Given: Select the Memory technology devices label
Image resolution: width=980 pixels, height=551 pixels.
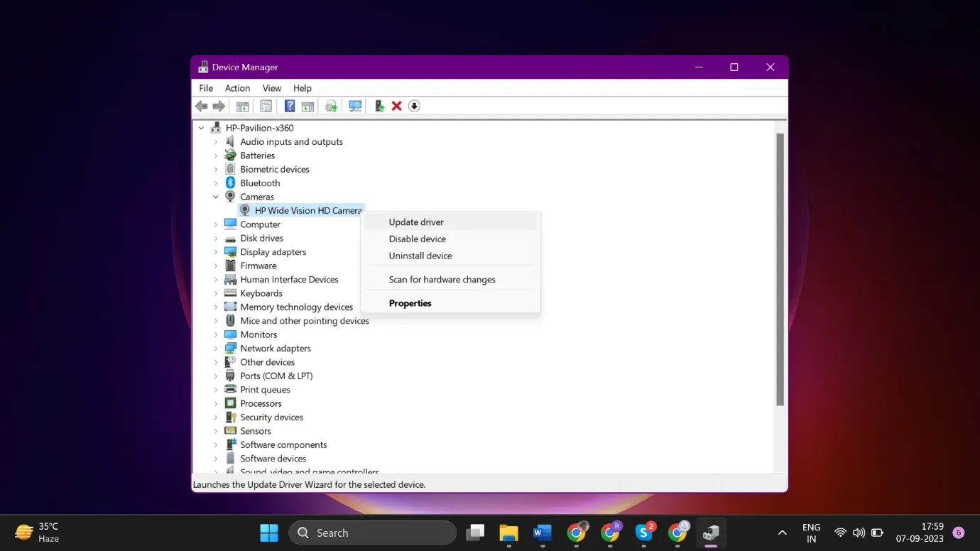Looking at the screenshot, I should click(x=297, y=307).
